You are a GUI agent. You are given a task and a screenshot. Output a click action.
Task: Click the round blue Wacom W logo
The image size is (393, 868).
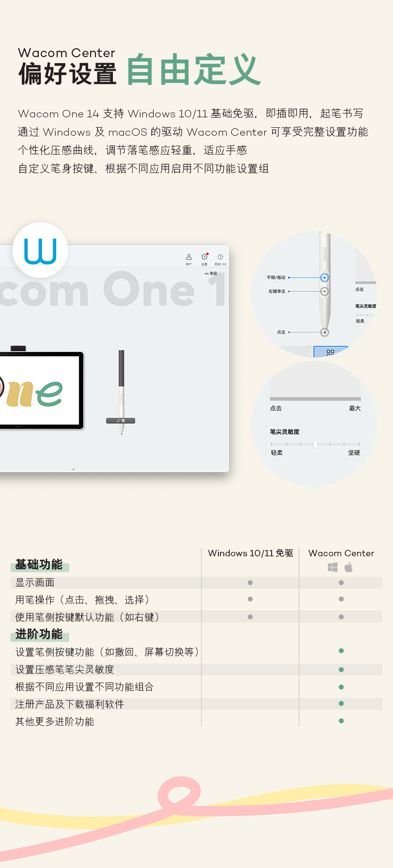tap(40, 251)
